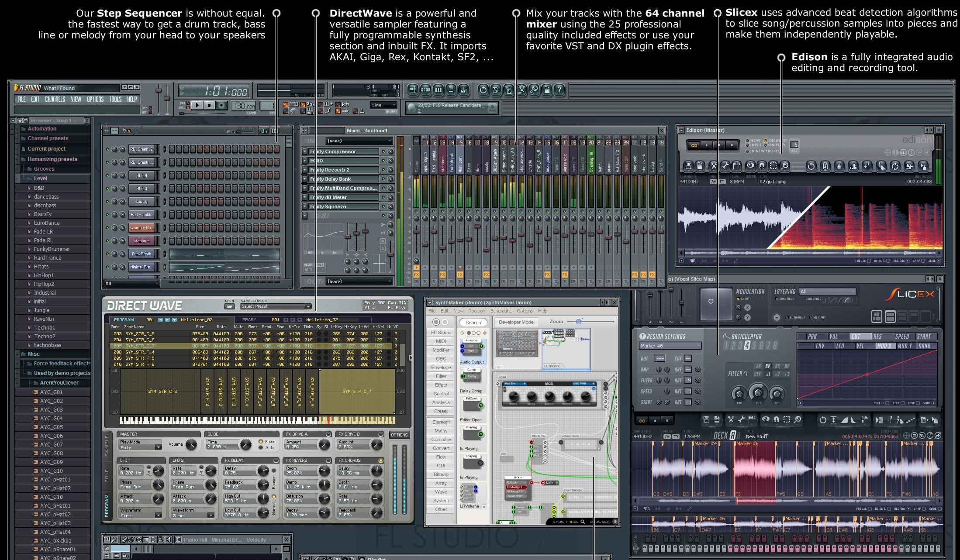Open SynthMaker's Schematic menu
Image resolution: width=960 pixels, height=560 pixels.
501,311
